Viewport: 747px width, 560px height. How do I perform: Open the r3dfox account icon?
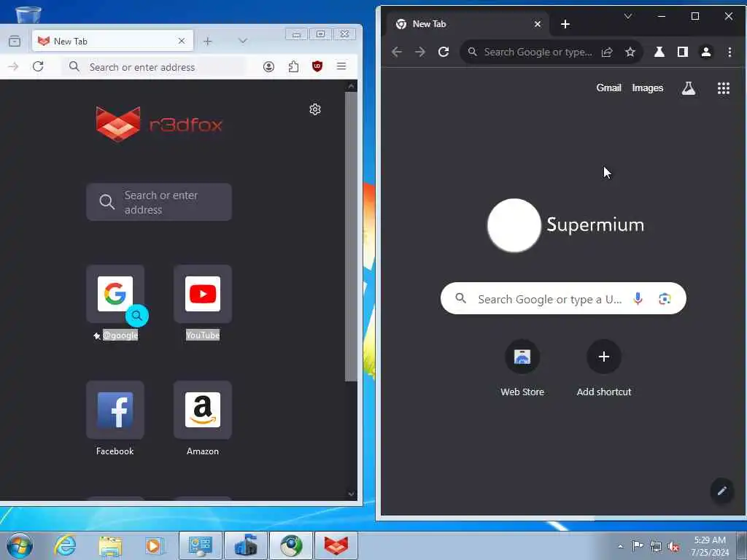[268, 66]
